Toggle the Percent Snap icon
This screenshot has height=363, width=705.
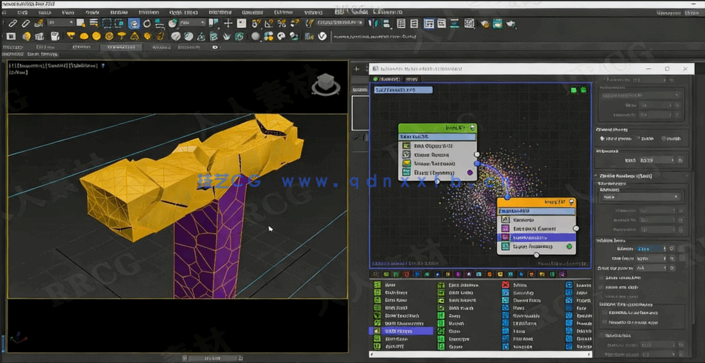pyautogui.click(x=282, y=22)
